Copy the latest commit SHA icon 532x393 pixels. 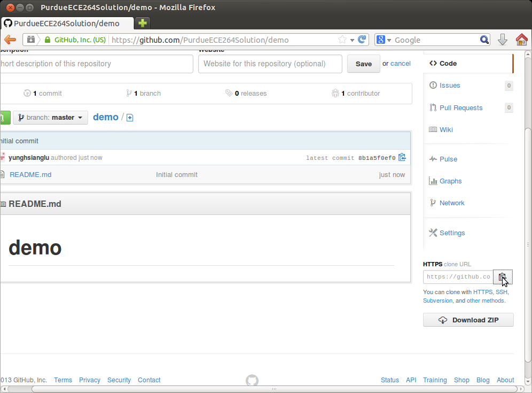point(402,157)
